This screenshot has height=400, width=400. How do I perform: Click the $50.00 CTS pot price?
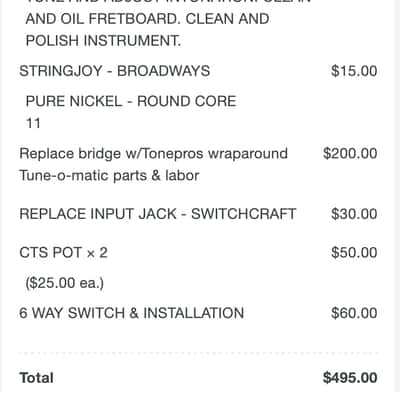coord(354,253)
